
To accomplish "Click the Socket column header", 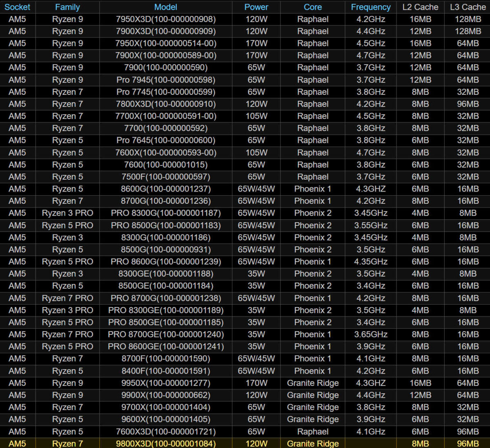I will (x=17, y=7).
